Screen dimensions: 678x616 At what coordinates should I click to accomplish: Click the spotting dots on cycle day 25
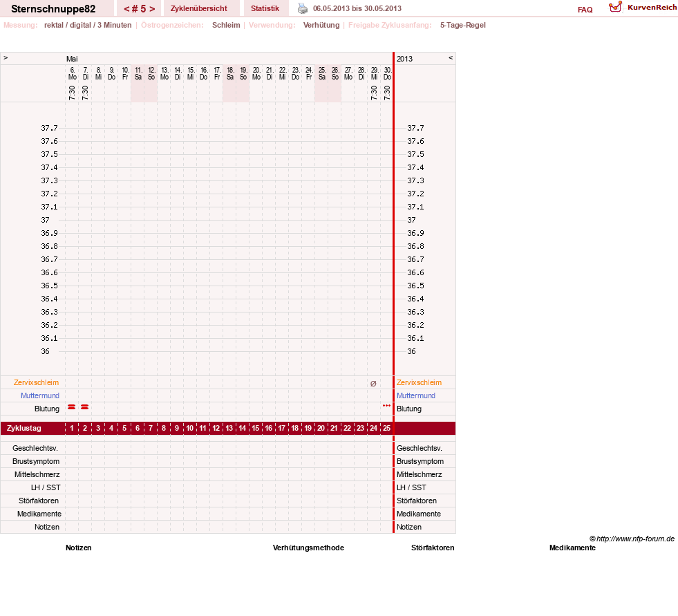click(x=386, y=405)
